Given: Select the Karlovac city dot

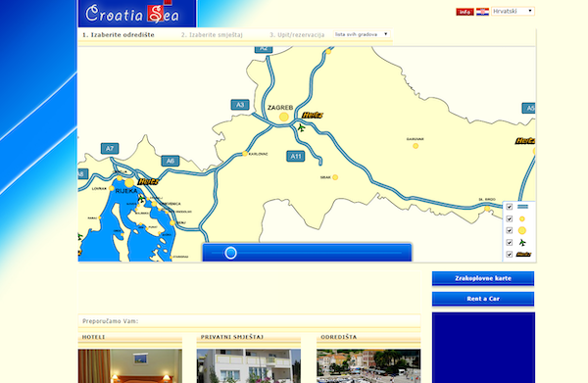Looking at the screenshot, I should pos(245,154).
